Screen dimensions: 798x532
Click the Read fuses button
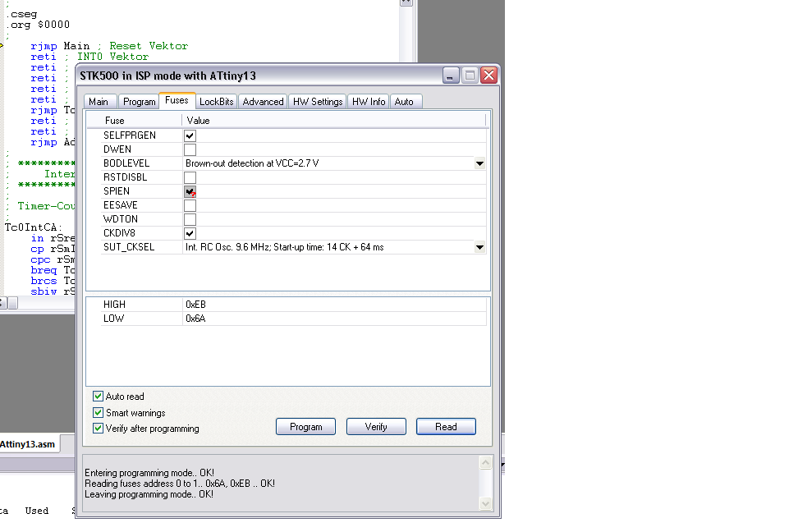446,427
